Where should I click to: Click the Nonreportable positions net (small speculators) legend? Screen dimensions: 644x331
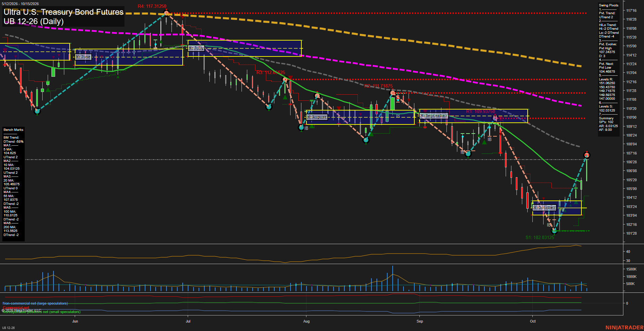pos(41,312)
